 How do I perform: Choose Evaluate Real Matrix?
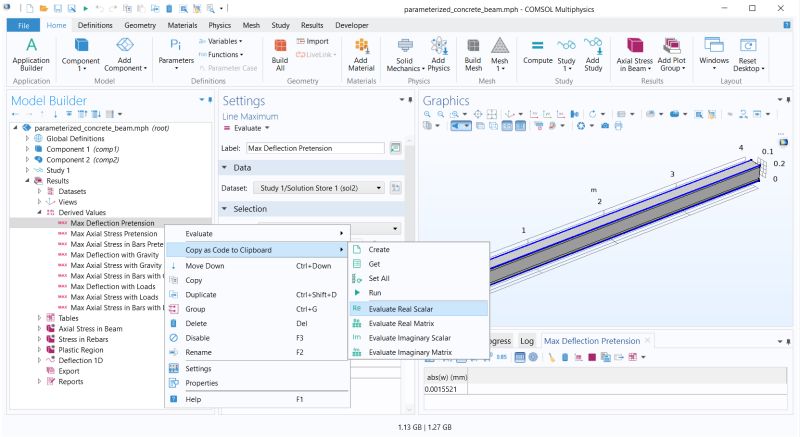point(419,323)
